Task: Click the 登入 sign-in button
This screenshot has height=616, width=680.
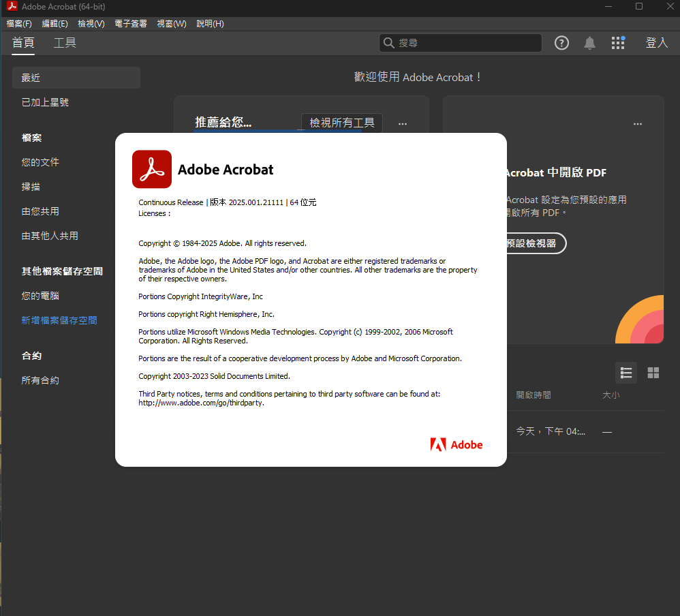Action: coord(656,43)
